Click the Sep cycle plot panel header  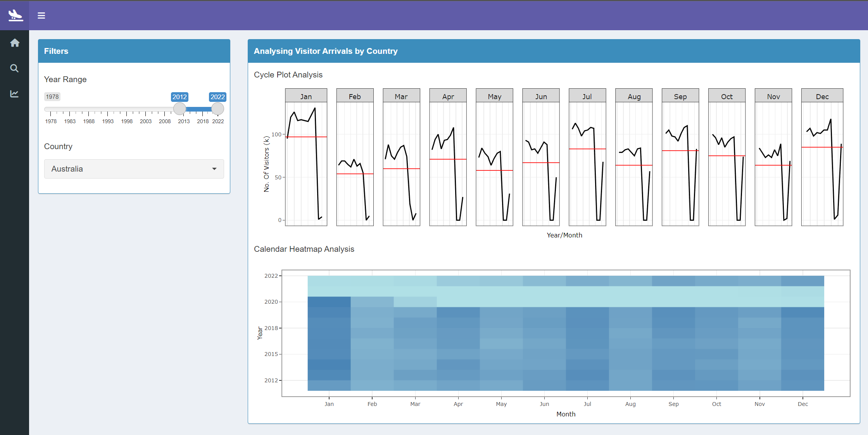680,96
